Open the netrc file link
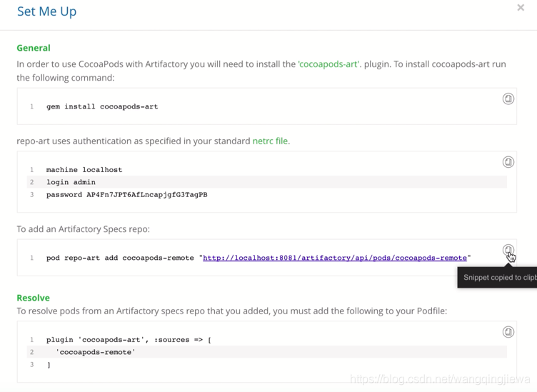537x392 pixels. pos(270,141)
